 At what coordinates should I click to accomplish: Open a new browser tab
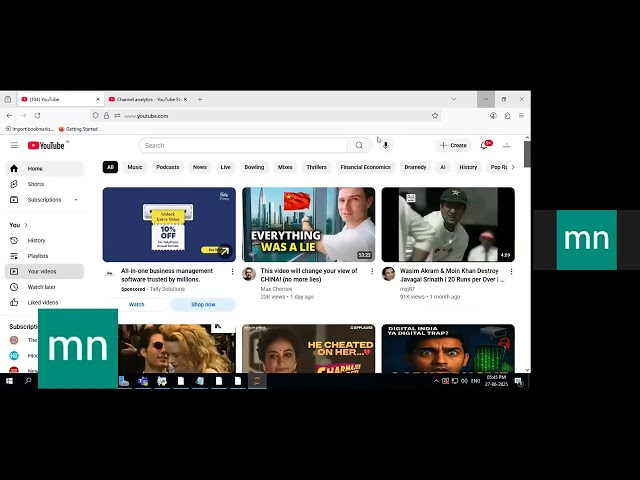pos(200,99)
